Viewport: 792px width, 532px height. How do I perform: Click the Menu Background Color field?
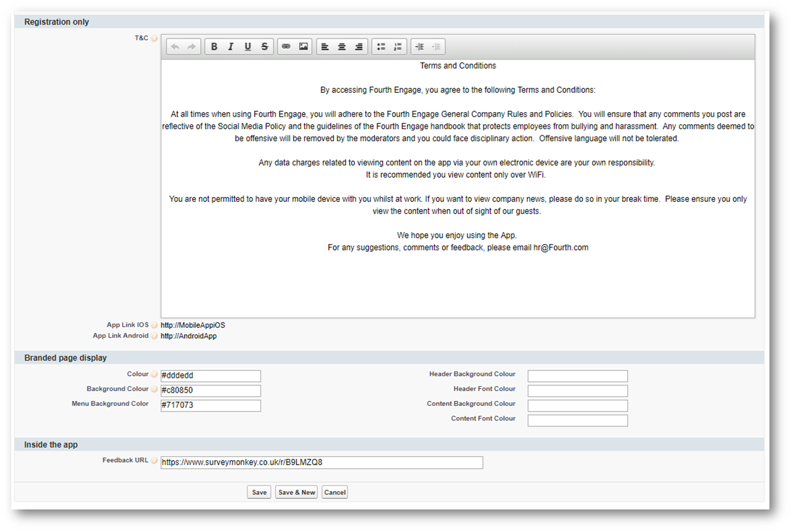click(x=210, y=405)
